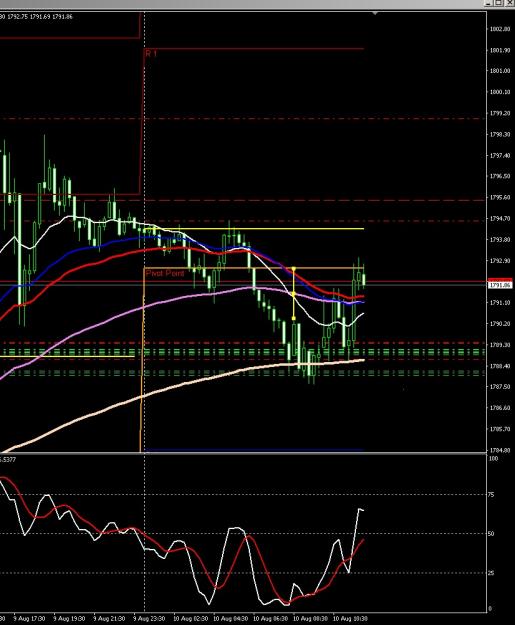Click the 1791.10 price axis label
This screenshot has width=515, height=625.
pos(500,303)
